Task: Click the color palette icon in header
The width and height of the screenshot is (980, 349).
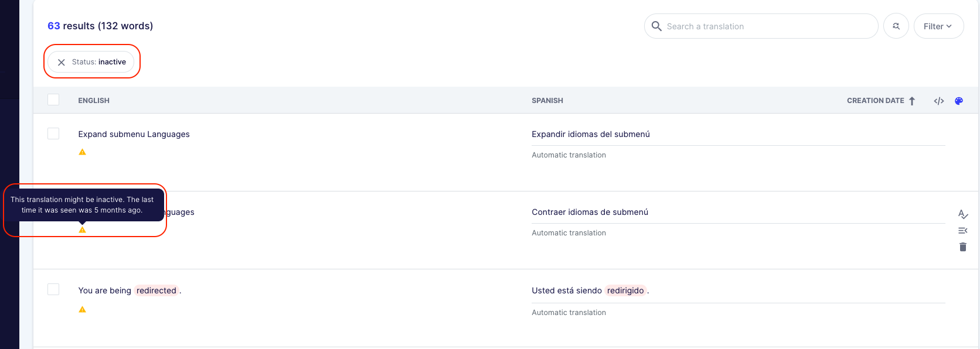Action: 959,101
